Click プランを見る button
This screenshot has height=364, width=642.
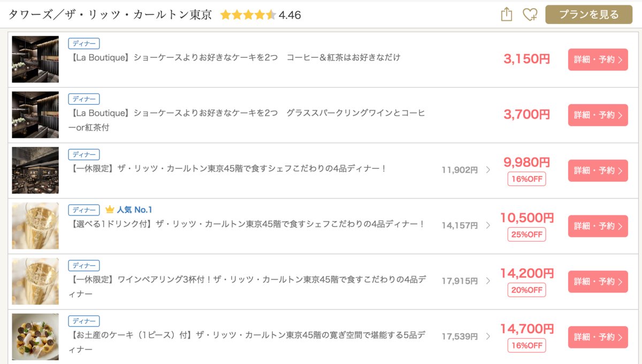(588, 14)
